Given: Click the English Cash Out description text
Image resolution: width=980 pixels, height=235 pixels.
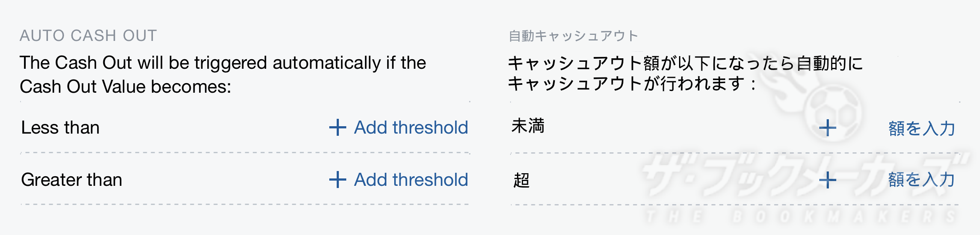Looking at the screenshot, I should (223, 74).
